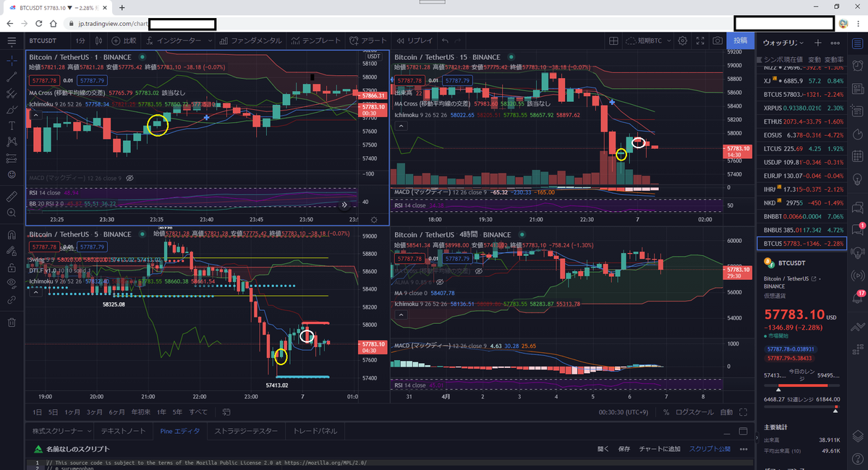Open the 1分 interval selector

click(80, 41)
